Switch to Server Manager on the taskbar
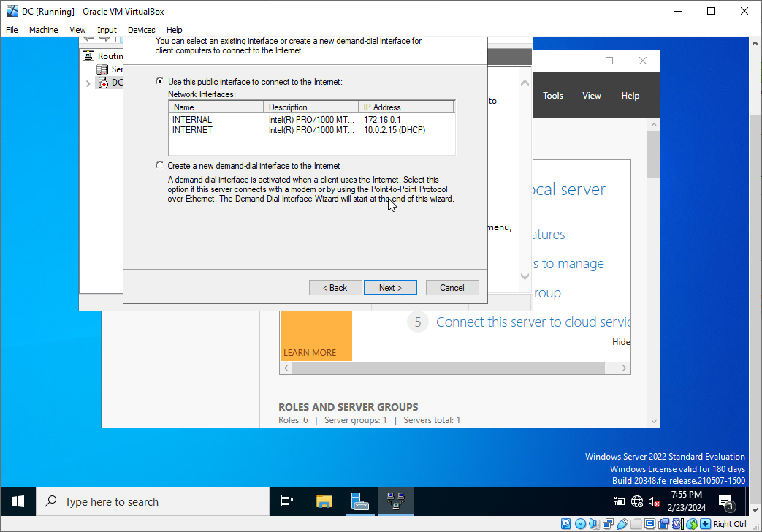The height and width of the screenshot is (532, 762). (x=359, y=501)
